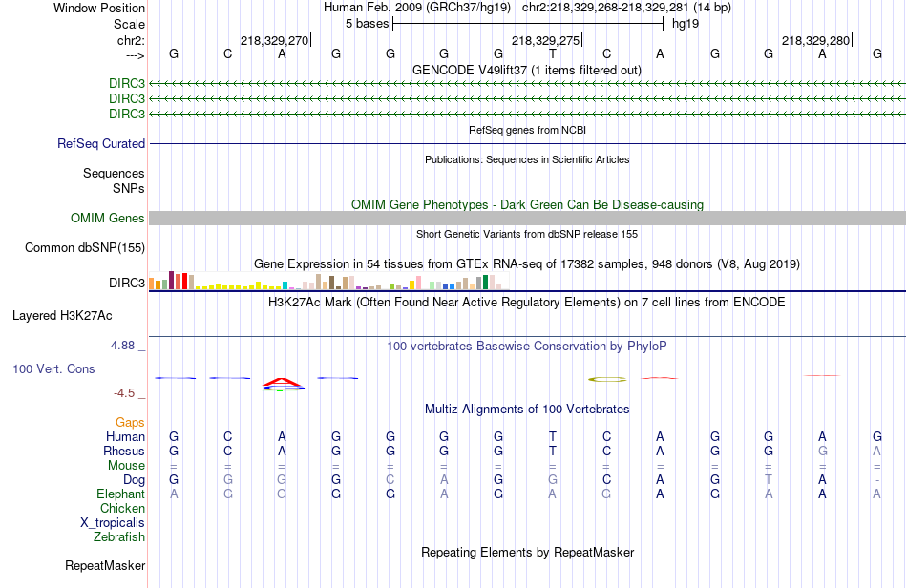Select the 218,329,270 position marker
907x588 pixels.
(x=275, y=40)
